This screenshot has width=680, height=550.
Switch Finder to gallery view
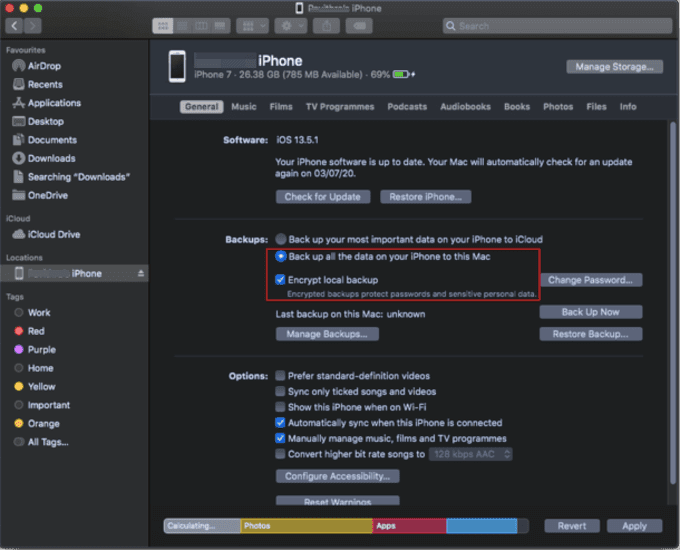pos(220,26)
